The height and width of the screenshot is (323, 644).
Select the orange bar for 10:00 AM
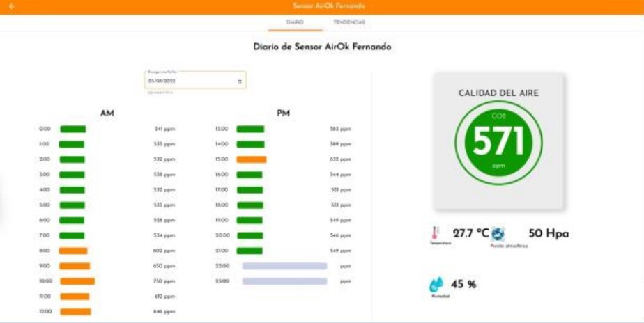coord(77,281)
